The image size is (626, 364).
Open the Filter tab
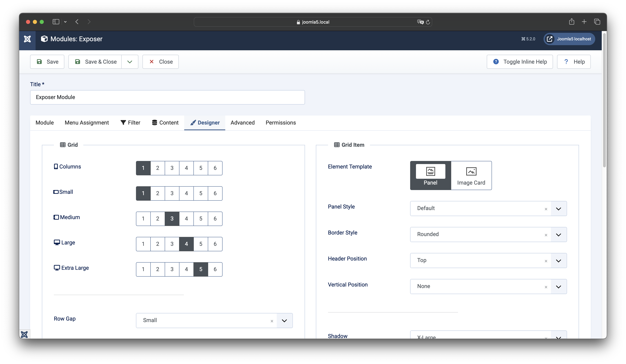tap(130, 123)
